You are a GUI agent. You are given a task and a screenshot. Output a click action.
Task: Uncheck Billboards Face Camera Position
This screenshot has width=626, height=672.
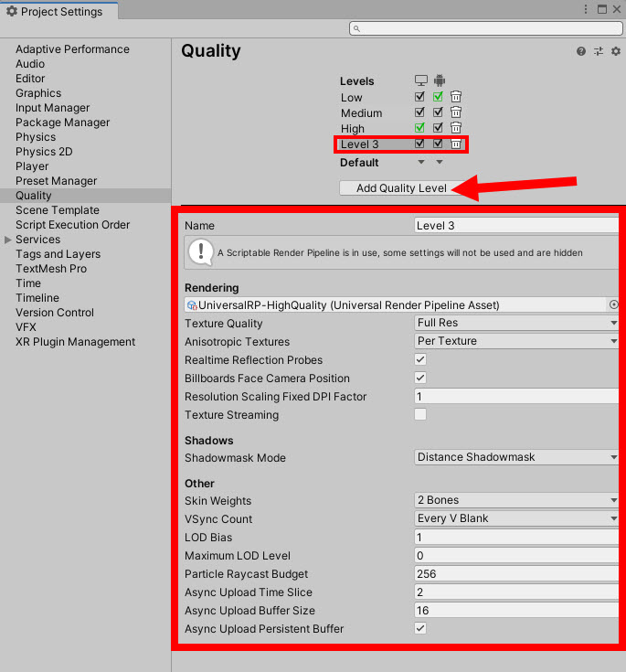[420, 378]
